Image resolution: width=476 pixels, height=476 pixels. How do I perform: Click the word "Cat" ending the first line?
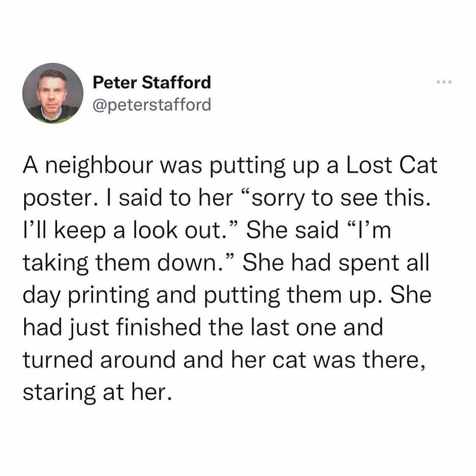click(418, 166)
